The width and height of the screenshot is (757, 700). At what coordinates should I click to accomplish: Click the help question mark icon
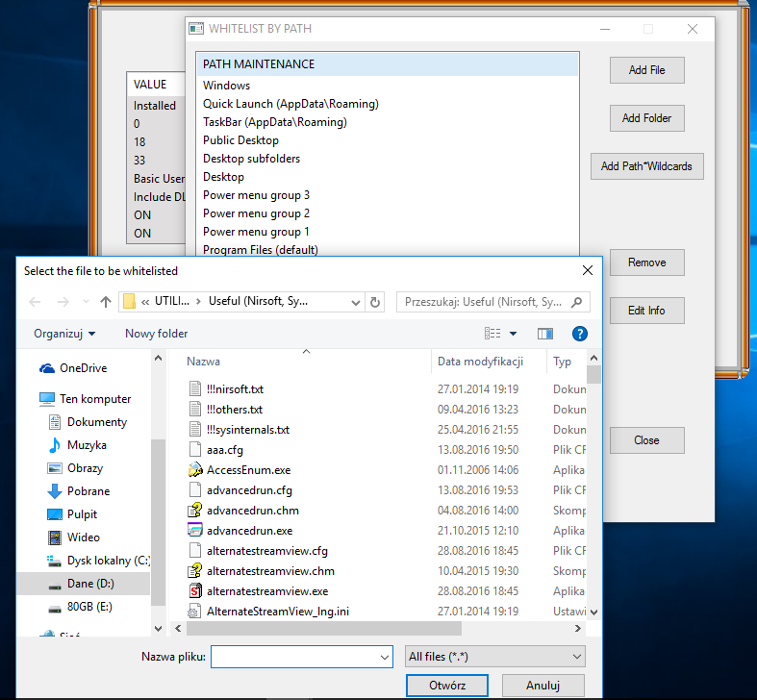[x=579, y=334]
